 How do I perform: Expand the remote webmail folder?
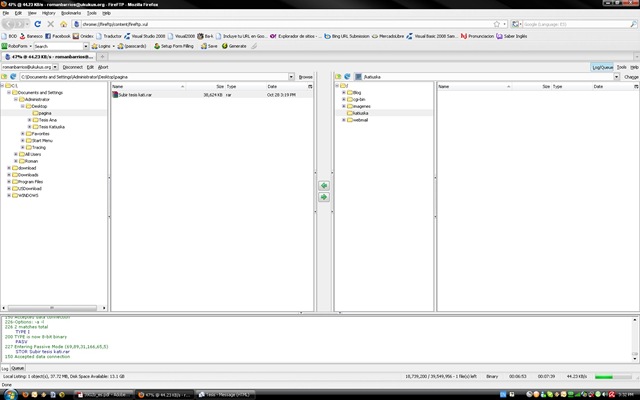click(344, 120)
